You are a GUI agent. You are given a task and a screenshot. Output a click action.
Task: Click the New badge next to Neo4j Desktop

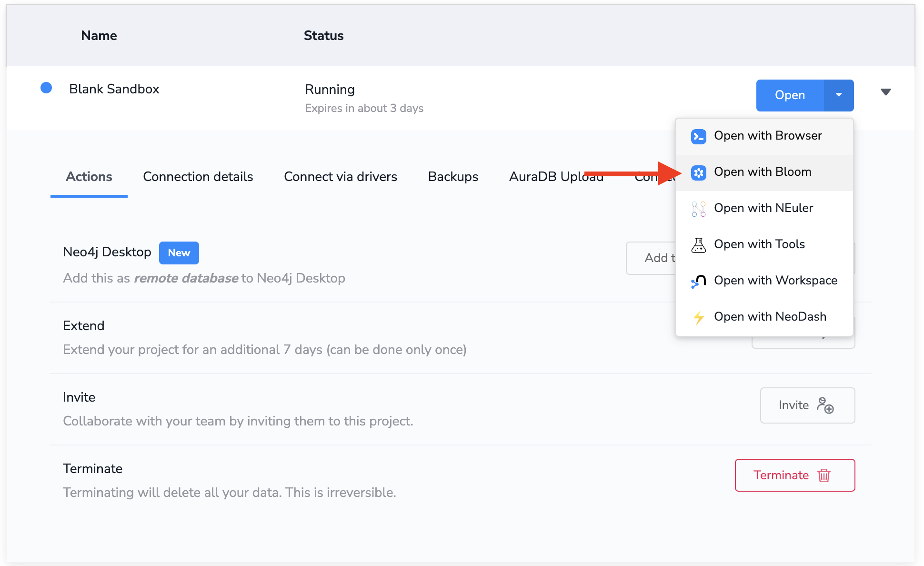point(179,253)
